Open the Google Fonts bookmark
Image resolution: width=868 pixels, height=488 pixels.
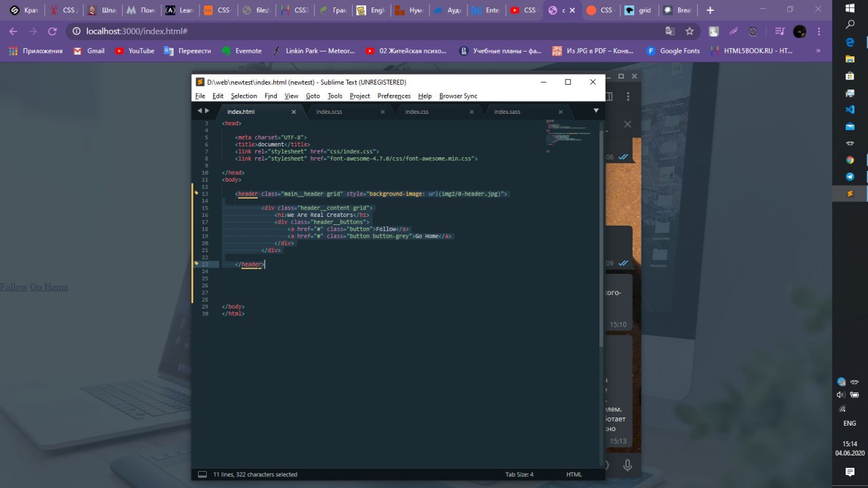click(x=673, y=51)
